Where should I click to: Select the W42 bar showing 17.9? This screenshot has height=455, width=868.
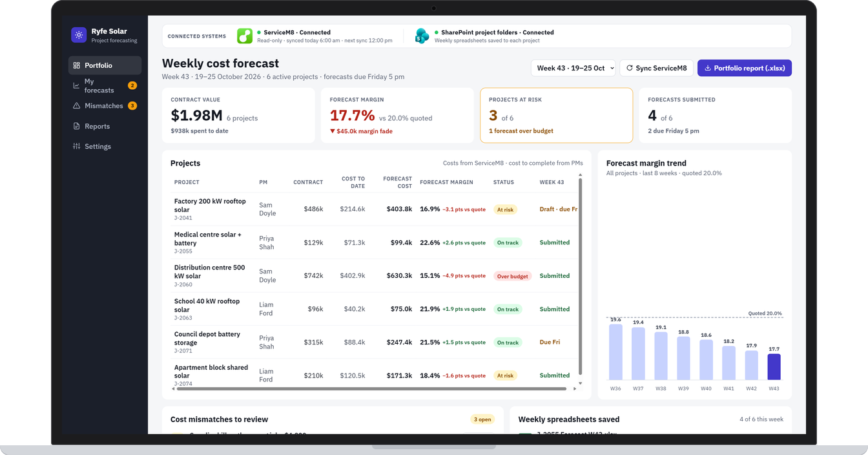pos(751,365)
